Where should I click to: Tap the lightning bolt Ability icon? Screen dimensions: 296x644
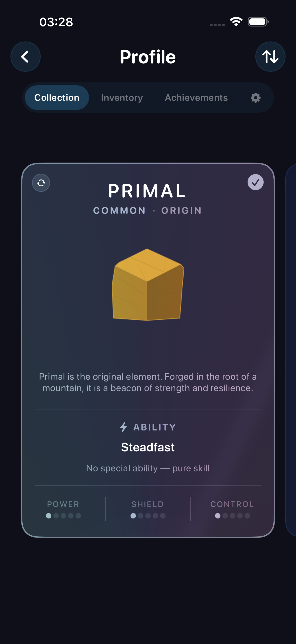point(124,427)
